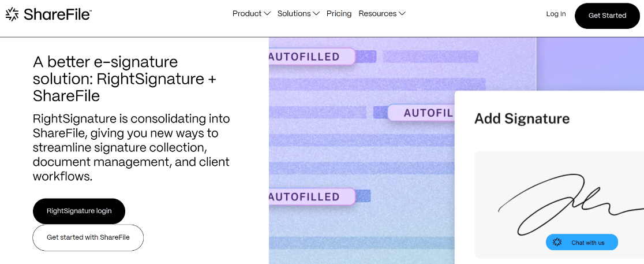This screenshot has width=644, height=264.
Task: Click the bottom AUTOFILLED tag
Action: coord(312,196)
